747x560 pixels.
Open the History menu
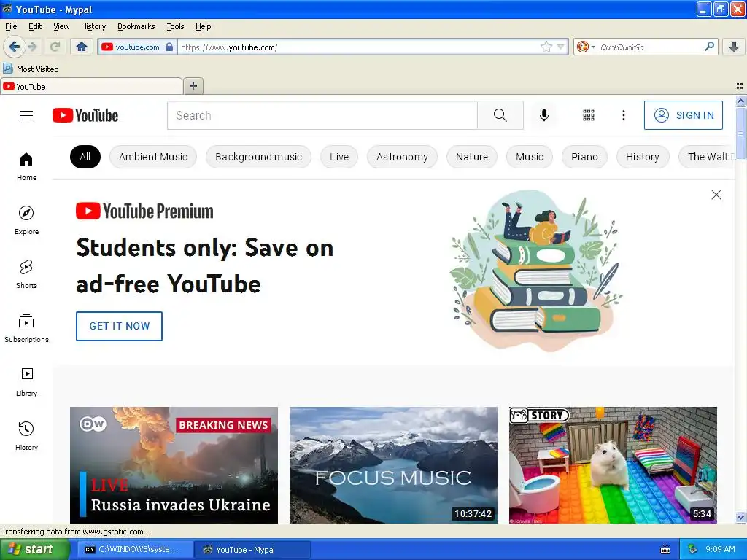point(93,26)
